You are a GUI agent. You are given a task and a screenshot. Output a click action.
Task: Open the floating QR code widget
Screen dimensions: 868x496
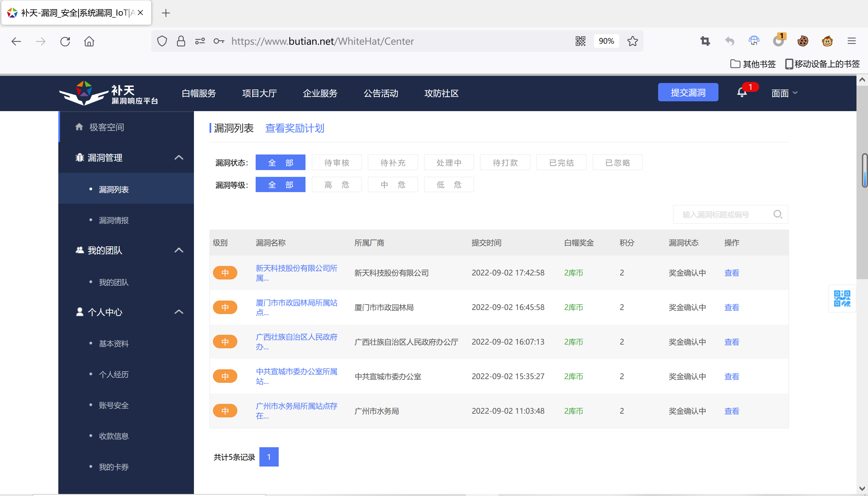click(x=842, y=298)
